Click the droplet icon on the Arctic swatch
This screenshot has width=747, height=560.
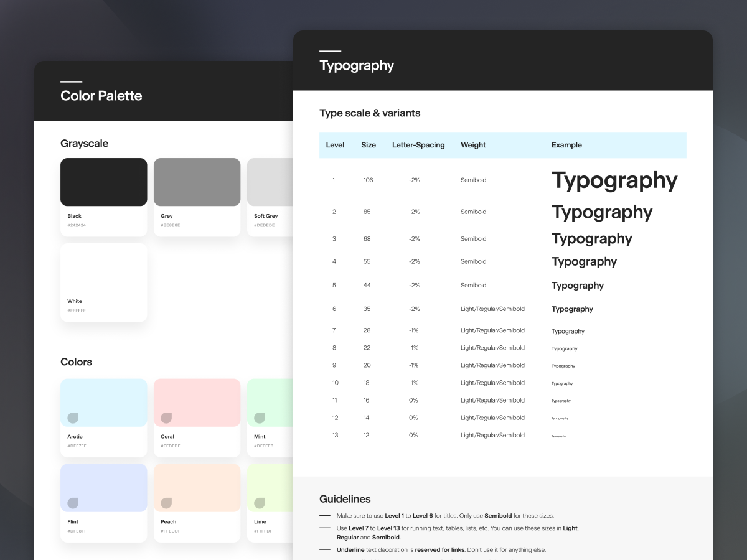click(x=73, y=418)
